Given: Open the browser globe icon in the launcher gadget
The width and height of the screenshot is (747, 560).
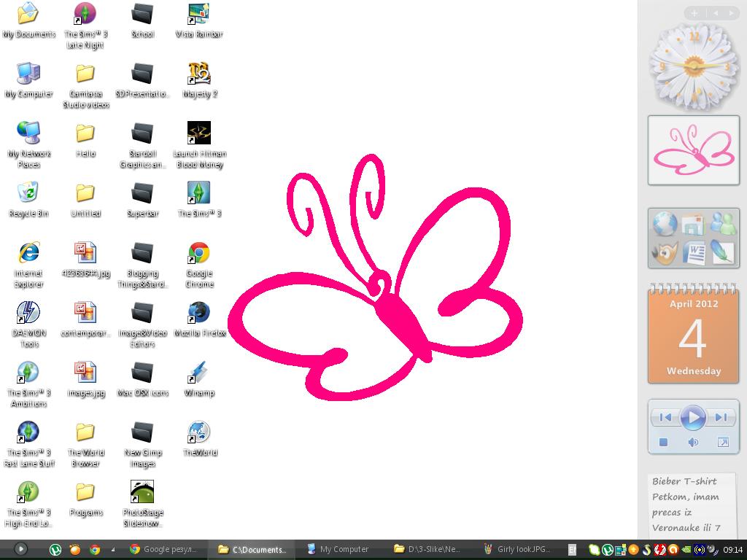Looking at the screenshot, I should tap(666, 223).
